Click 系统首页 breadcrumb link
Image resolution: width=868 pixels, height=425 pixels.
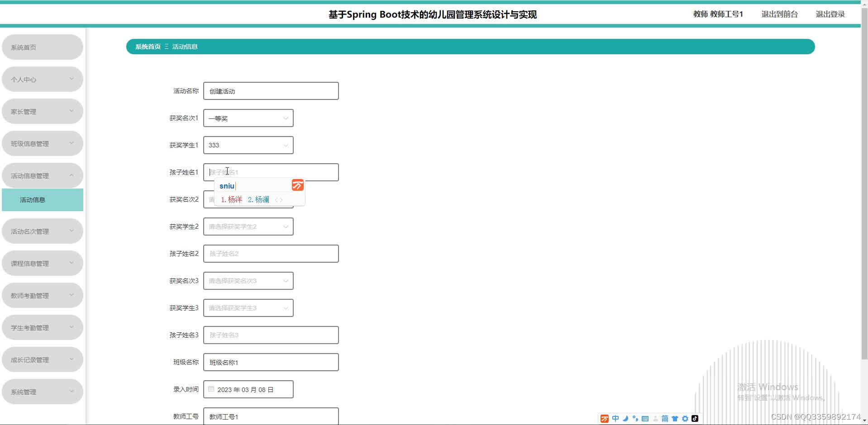point(148,47)
